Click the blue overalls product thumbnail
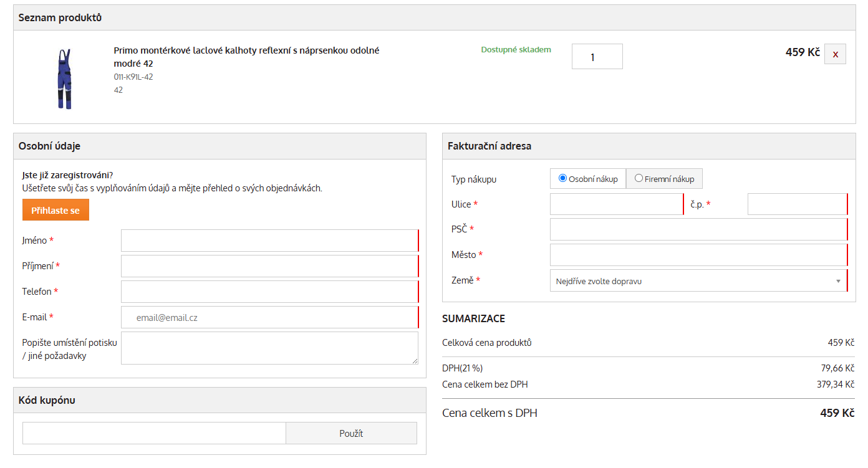The width and height of the screenshot is (868, 468). tap(64, 79)
